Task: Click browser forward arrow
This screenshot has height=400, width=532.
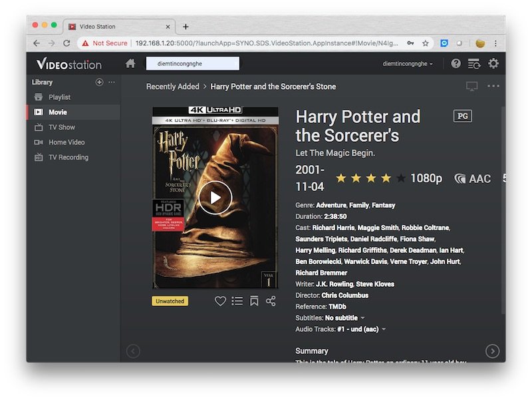Action: [52, 43]
